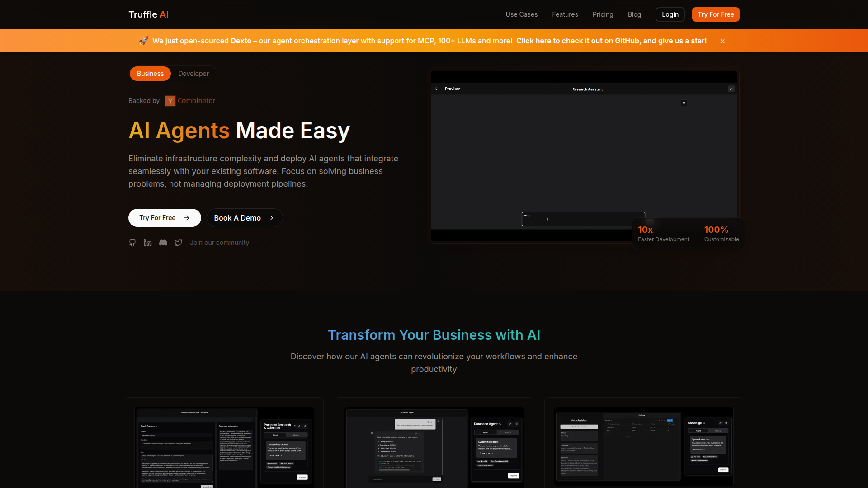Select the edit pencil in the Research Assistant header
Viewport: 868px width, 488px height.
[731, 89]
